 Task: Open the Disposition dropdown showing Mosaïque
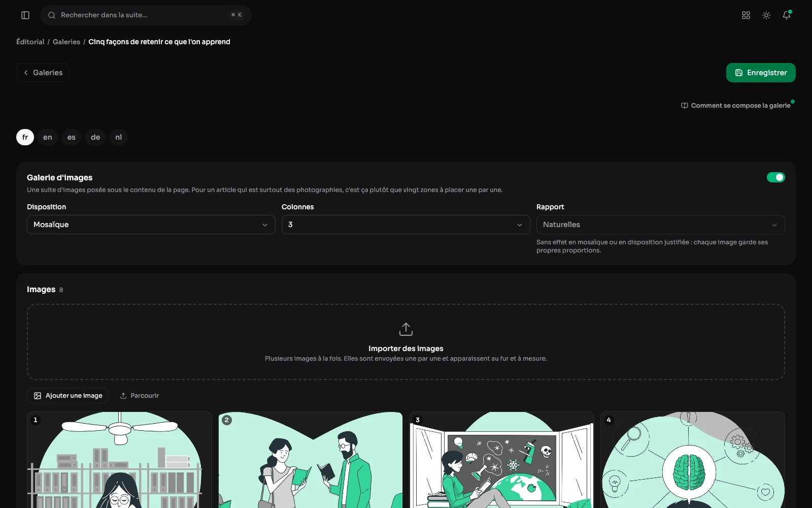(x=151, y=225)
